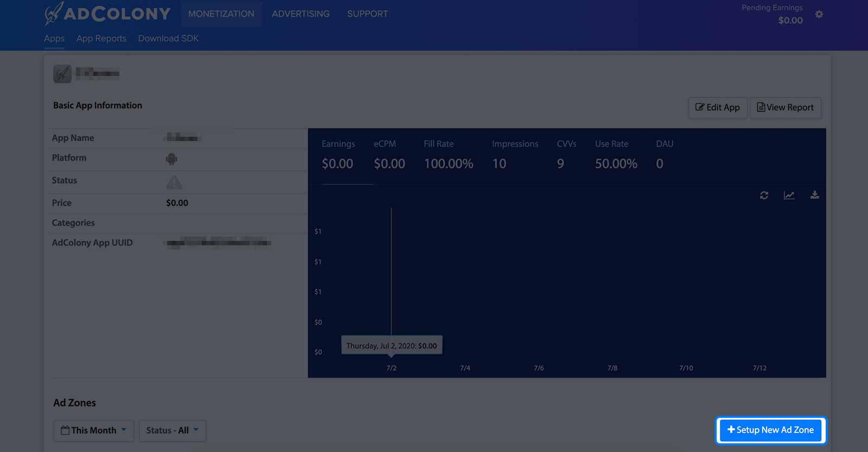This screenshot has height=452, width=868.
Task: Click the 7/12 date label on chart
Action: pos(759,368)
